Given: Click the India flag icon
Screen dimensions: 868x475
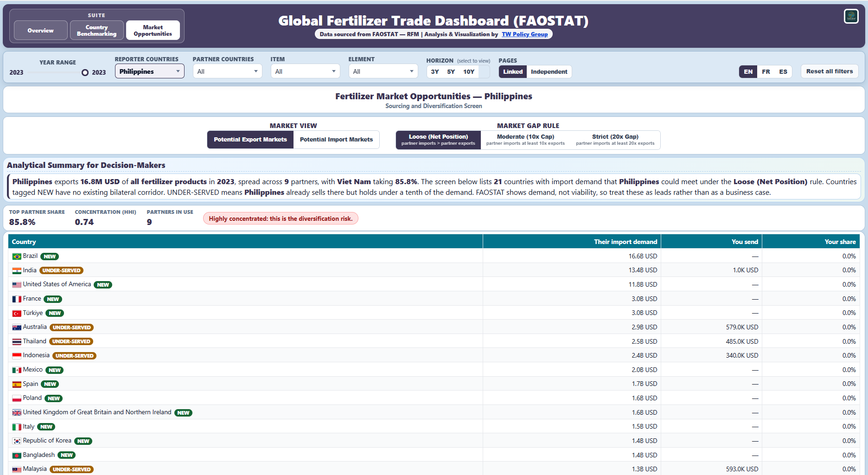Looking at the screenshot, I should point(17,270).
